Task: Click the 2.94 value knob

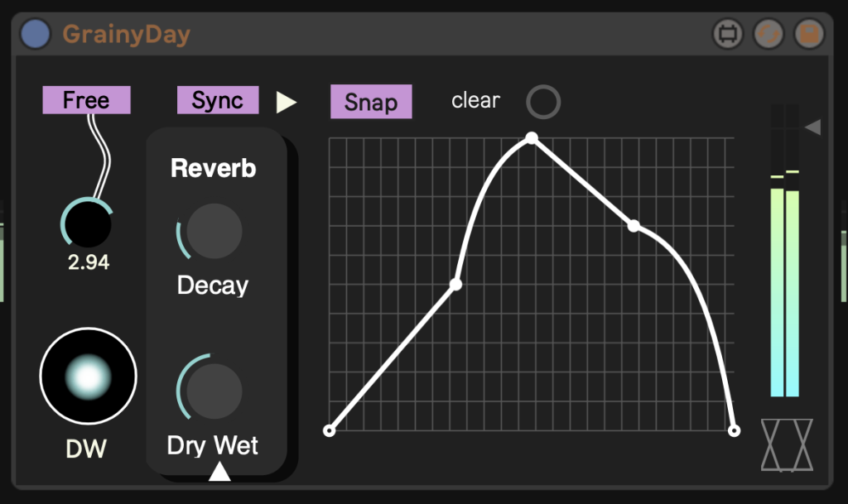Action: [x=88, y=223]
